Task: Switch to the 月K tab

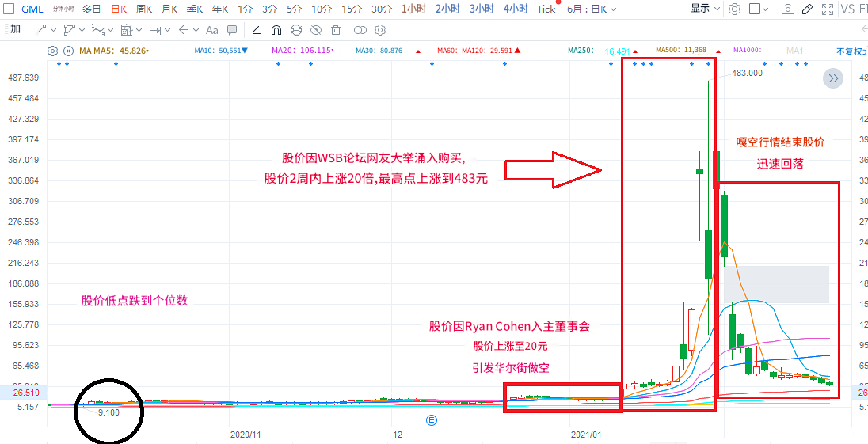Action: tap(169, 9)
